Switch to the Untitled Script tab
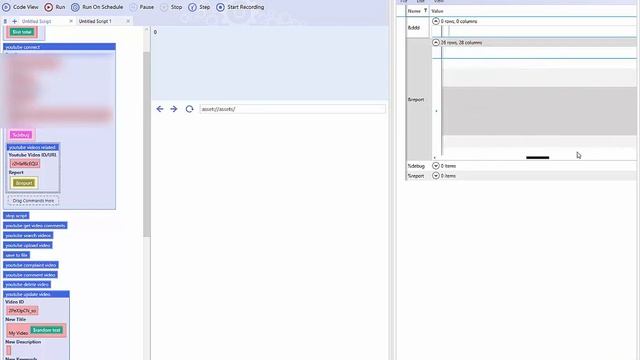 pos(36,21)
